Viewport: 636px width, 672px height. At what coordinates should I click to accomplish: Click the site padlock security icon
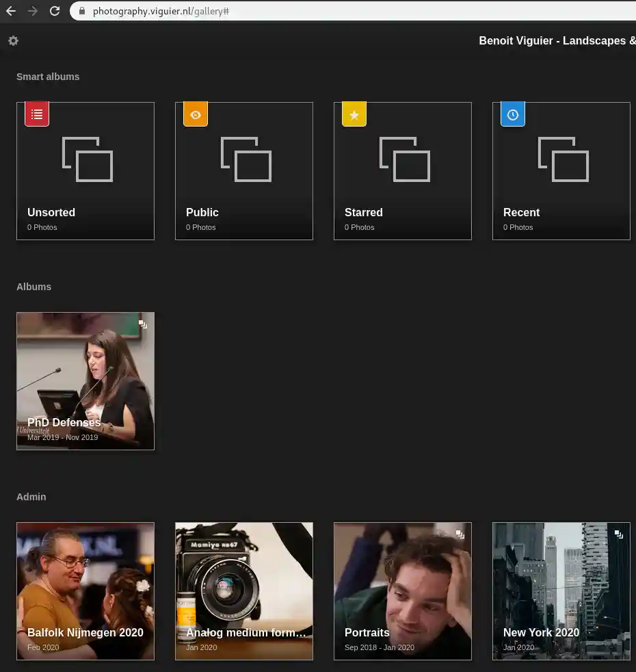81,11
